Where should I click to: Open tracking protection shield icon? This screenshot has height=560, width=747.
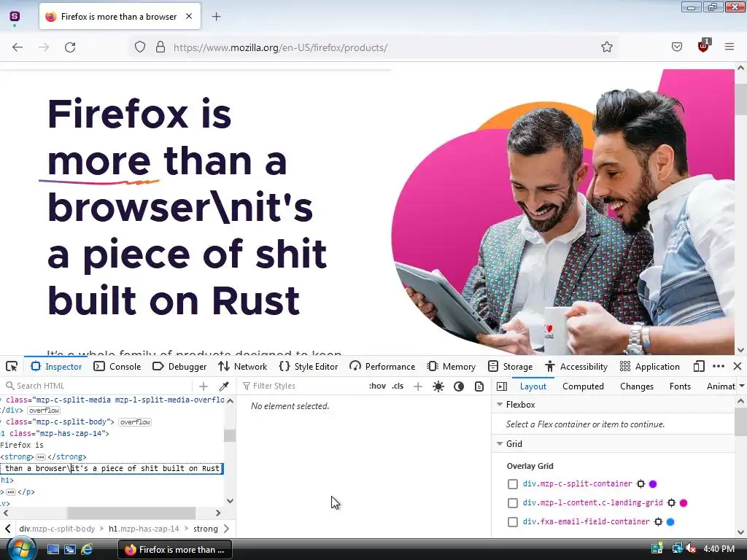pos(139,47)
